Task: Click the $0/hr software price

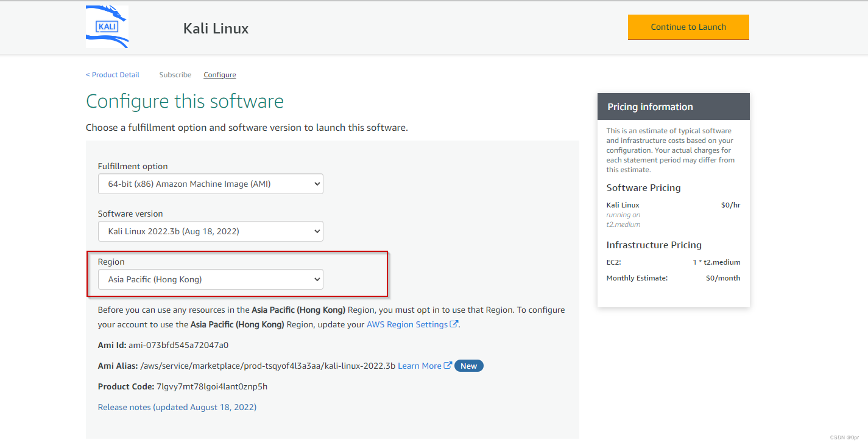Action: [730, 205]
